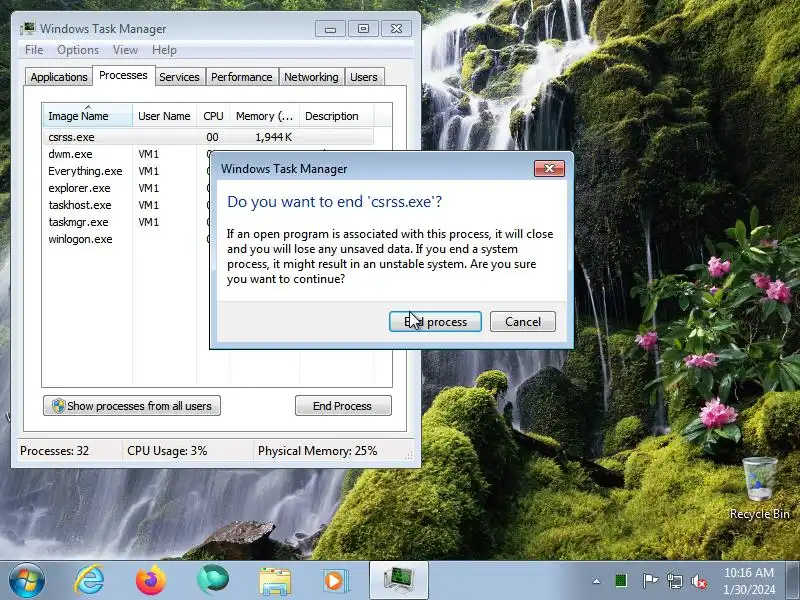Open the Performance tab
The height and width of the screenshot is (600, 800).
pyautogui.click(x=242, y=77)
